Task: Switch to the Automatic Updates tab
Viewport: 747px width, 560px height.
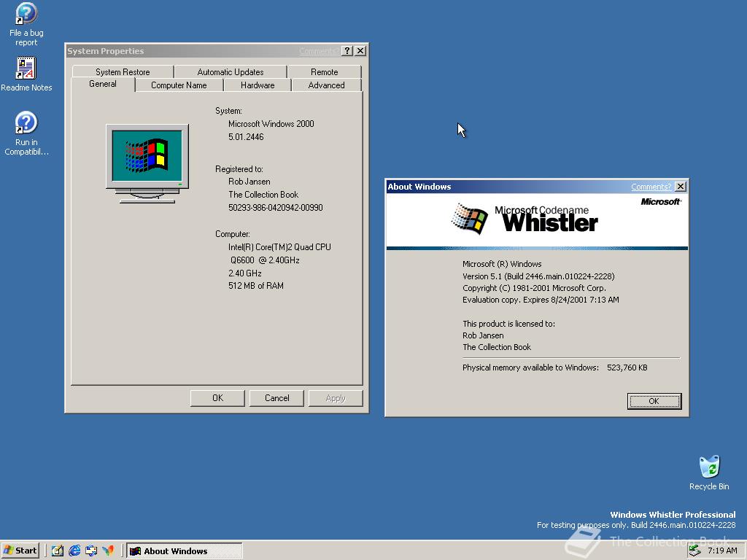Action: coord(230,72)
